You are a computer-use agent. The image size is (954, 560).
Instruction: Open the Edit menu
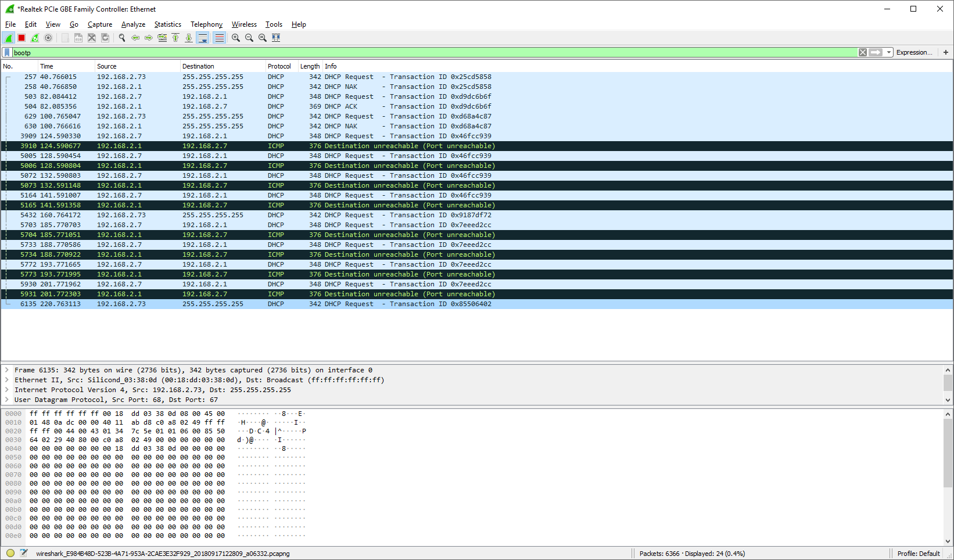[31, 24]
